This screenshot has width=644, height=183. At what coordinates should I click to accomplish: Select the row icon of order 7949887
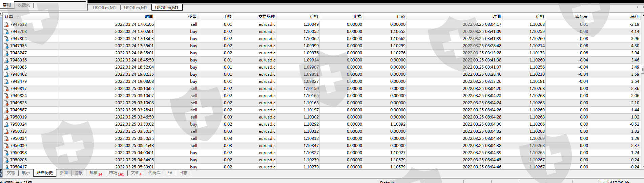(6, 110)
